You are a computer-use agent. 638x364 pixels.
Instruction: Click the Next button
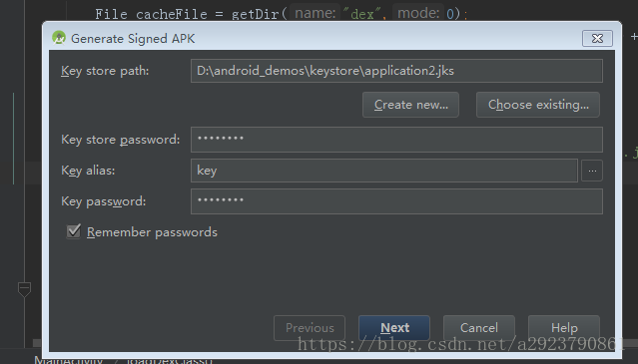click(393, 328)
